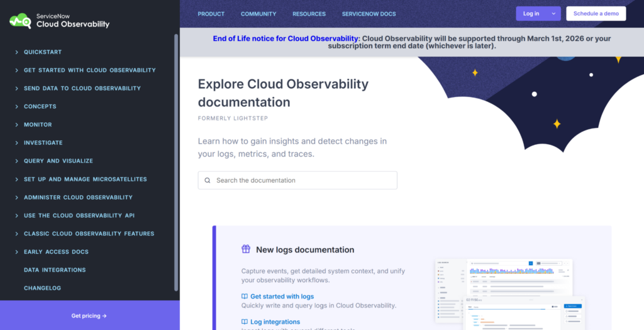Open the Log integrations link
Image resolution: width=644 pixels, height=330 pixels.
pyautogui.click(x=275, y=322)
